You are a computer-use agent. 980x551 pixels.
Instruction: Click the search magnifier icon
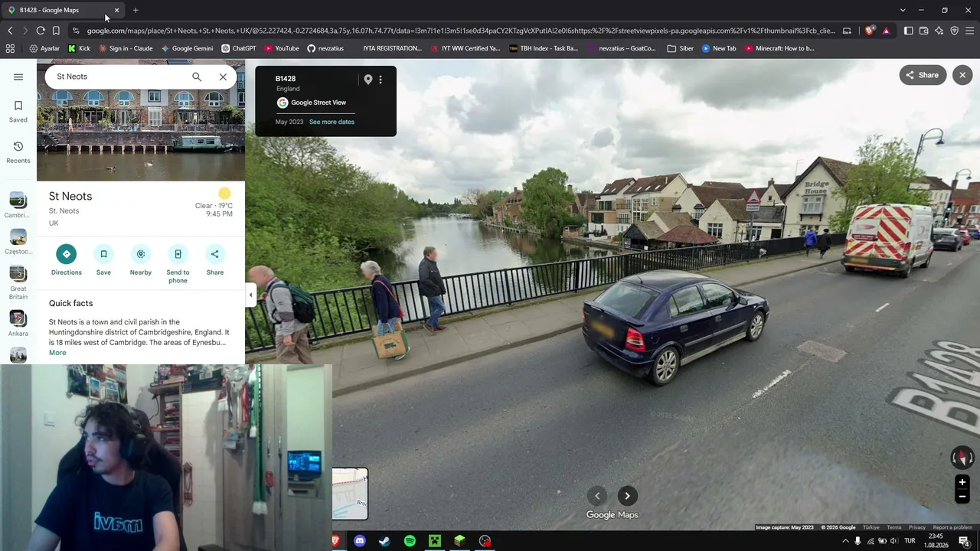[x=197, y=77]
